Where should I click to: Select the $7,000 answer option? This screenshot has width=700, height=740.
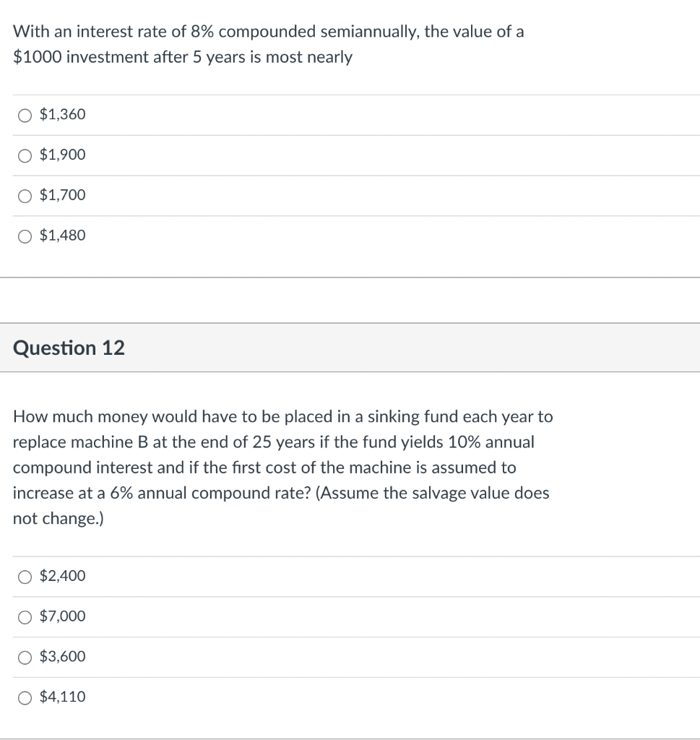pyautogui.click(x=25, y=616)
